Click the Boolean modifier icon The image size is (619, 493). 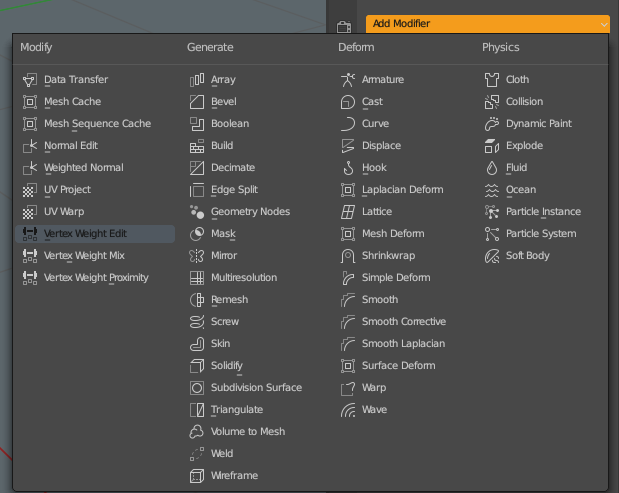(197, 124)
